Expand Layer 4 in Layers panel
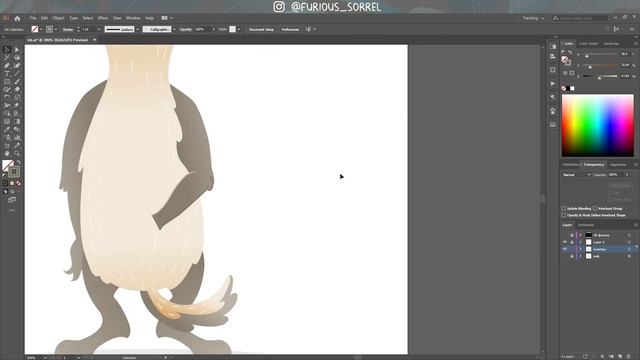This screenshot has height=360, width=640. (580, 242)
